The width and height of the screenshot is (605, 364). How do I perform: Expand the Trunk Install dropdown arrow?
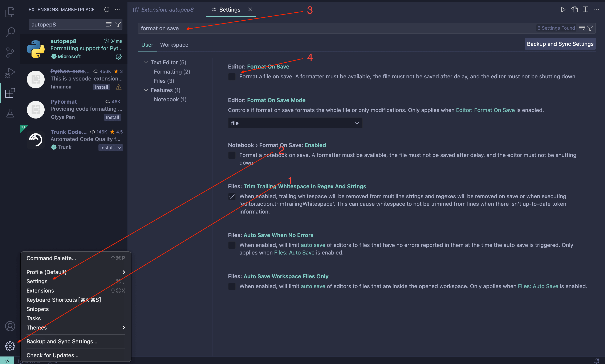pos(119,148)
